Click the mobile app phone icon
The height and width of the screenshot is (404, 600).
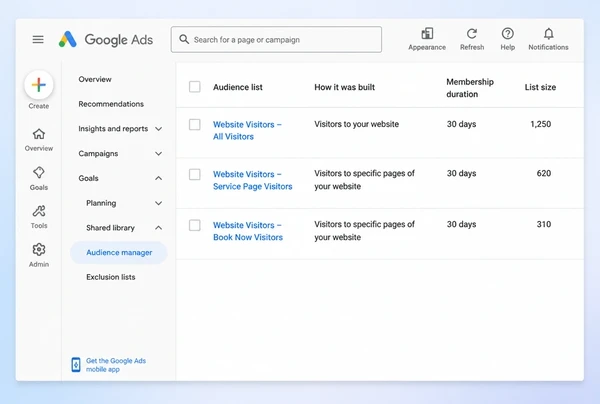(x=76, y=365)
